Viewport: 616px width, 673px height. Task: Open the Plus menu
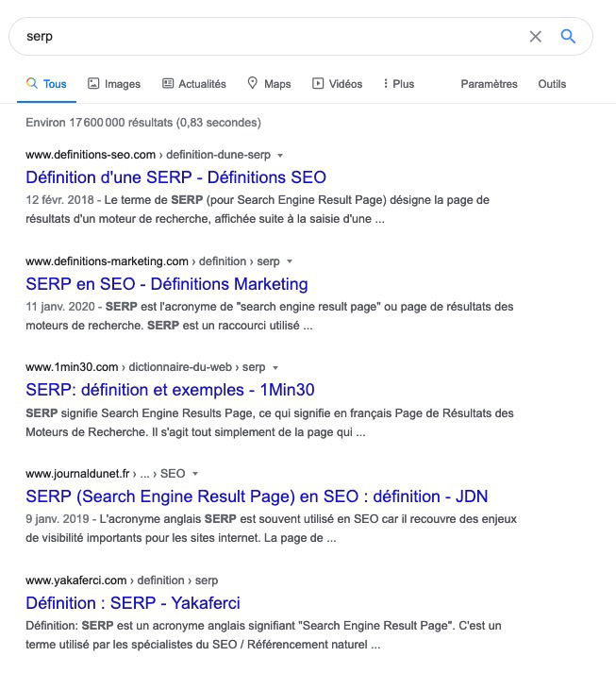[398, 84]
